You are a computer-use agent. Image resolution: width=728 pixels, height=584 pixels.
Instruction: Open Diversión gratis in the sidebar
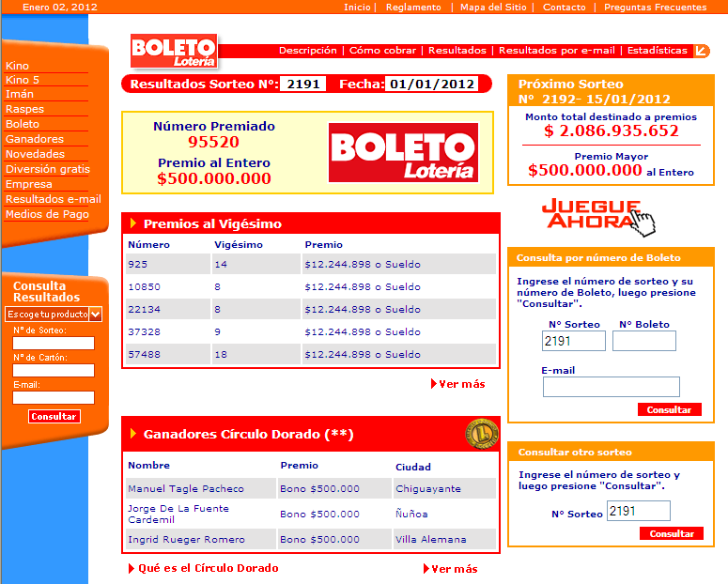point(47,169)
